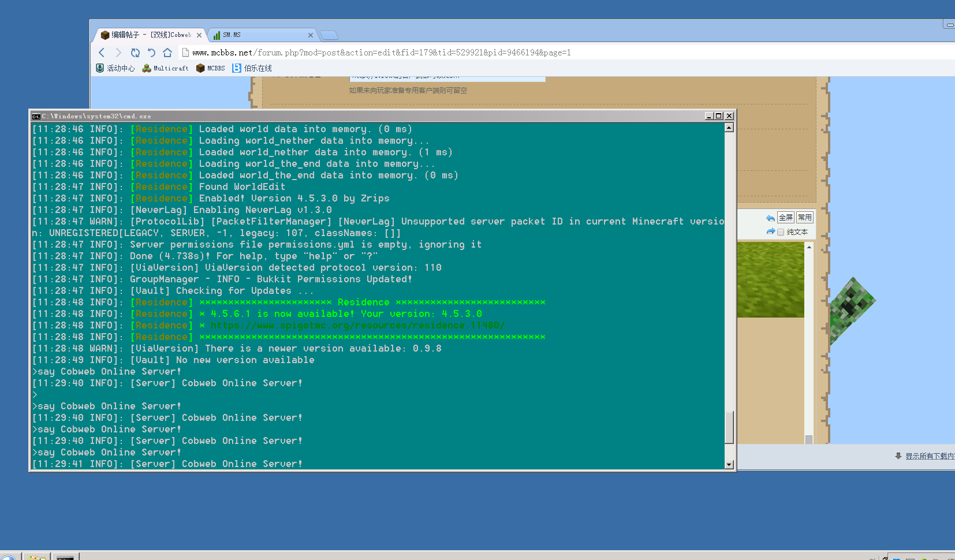955x560 pixels.
Task: Open the new tab button
Action: pyautogui.click(x=329, y=35)
